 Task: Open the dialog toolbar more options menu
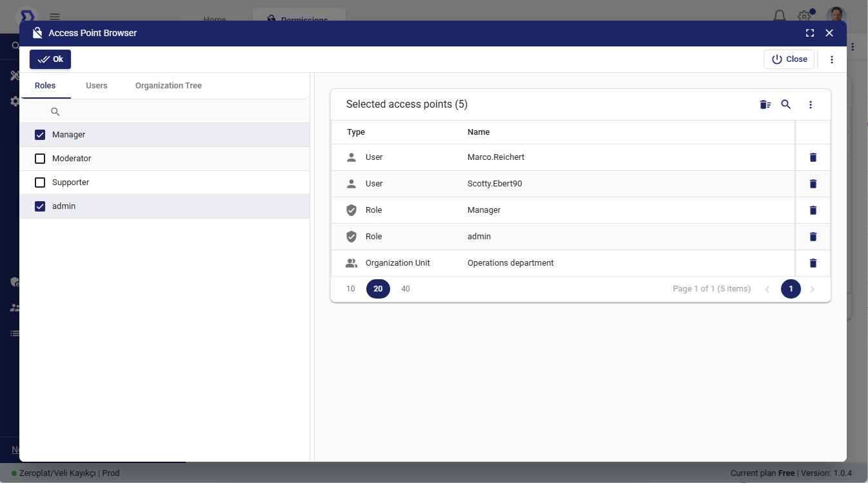831,59
